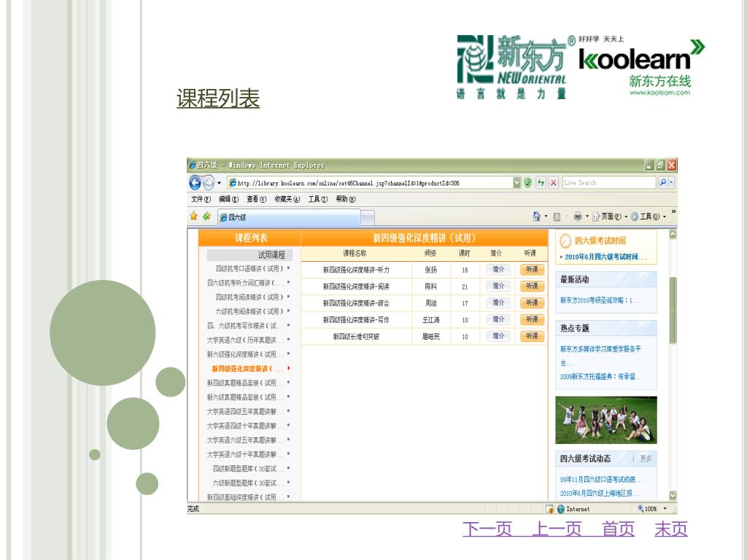Select 新六级强化深度精讲 in course list
747x560 pixels.
pos(245,354)
